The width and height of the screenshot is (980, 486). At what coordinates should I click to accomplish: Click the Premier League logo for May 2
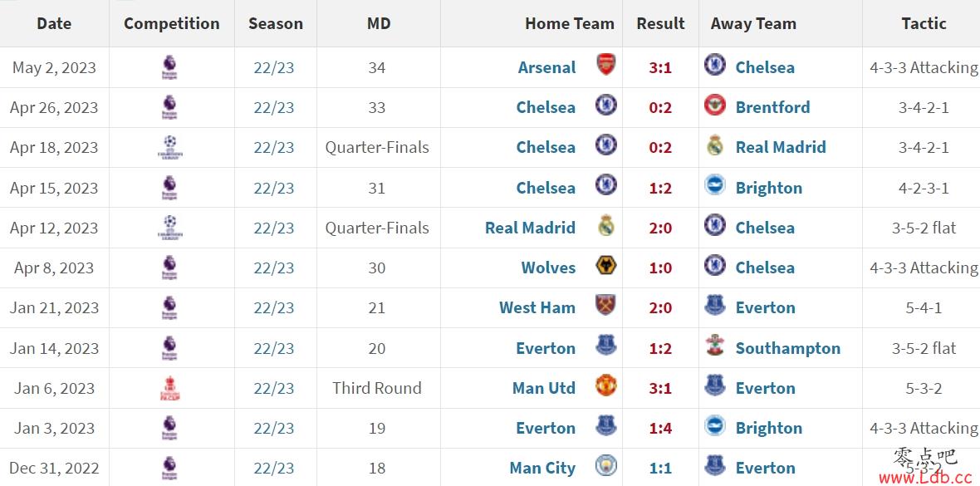coord(169,67)
